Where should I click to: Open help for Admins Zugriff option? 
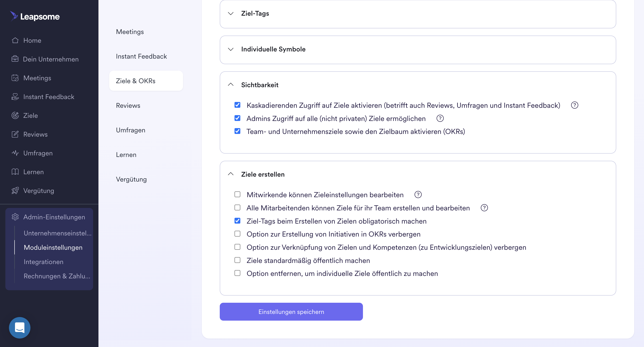pyautogui.click(x=440, y=118)
